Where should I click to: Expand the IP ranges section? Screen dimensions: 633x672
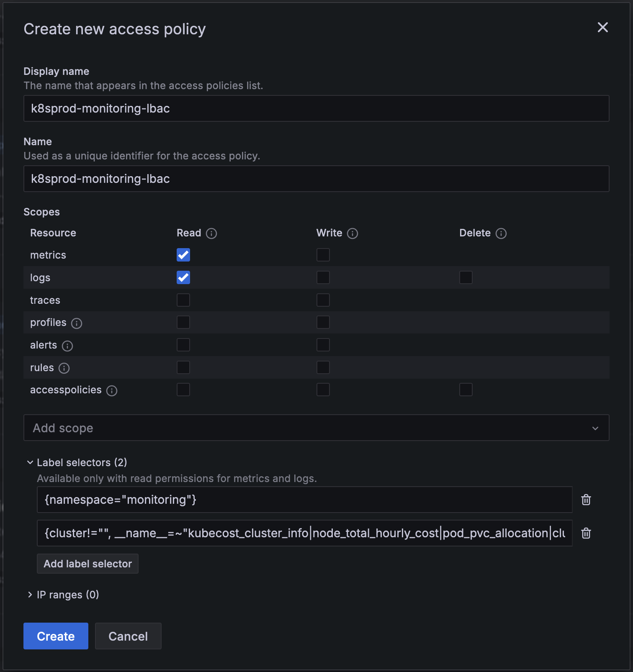30,595
